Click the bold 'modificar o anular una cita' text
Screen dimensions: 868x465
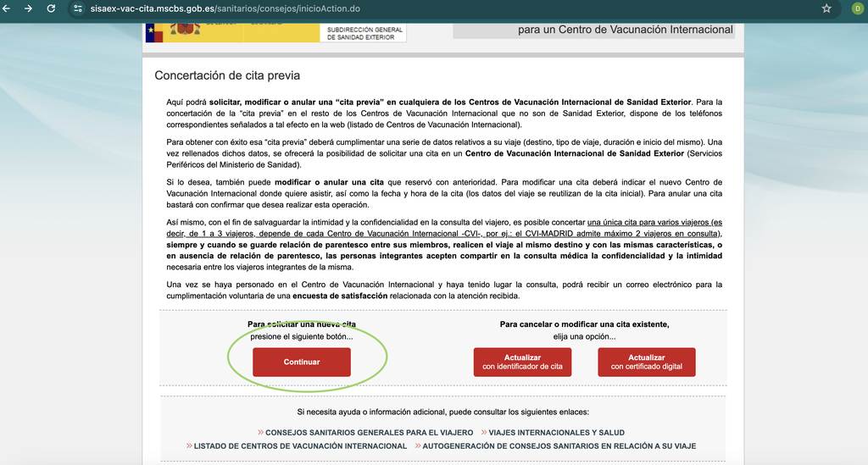329,182
